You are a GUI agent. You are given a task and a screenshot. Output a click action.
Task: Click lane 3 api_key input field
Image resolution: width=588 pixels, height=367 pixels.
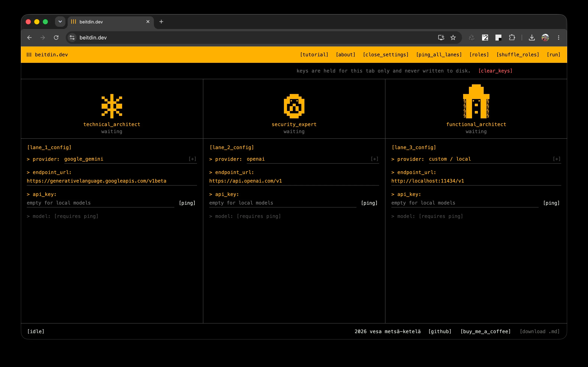465,203
